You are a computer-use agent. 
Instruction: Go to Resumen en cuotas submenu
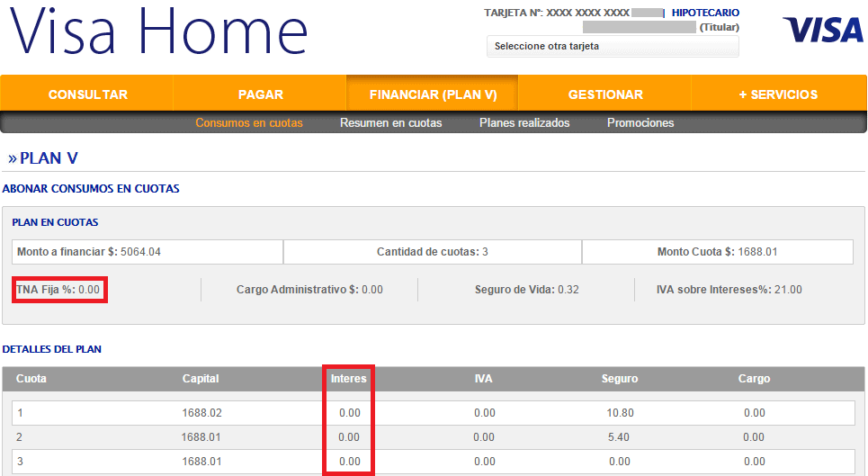(390, 123)
